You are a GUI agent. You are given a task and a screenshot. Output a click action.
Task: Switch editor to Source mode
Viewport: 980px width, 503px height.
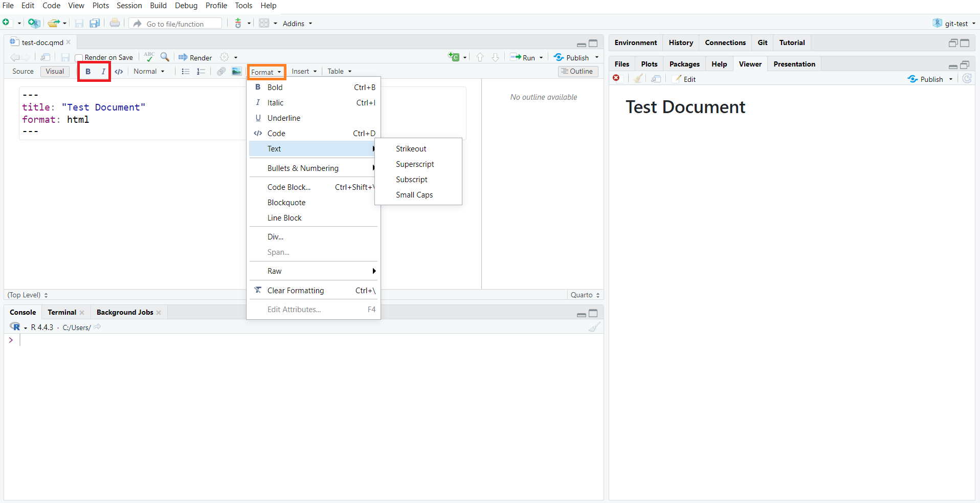23,71
